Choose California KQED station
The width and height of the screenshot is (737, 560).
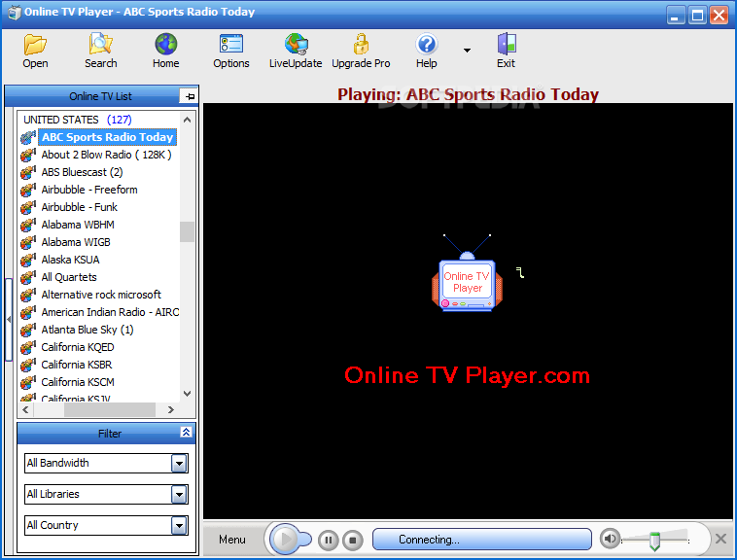pos(78,347)
